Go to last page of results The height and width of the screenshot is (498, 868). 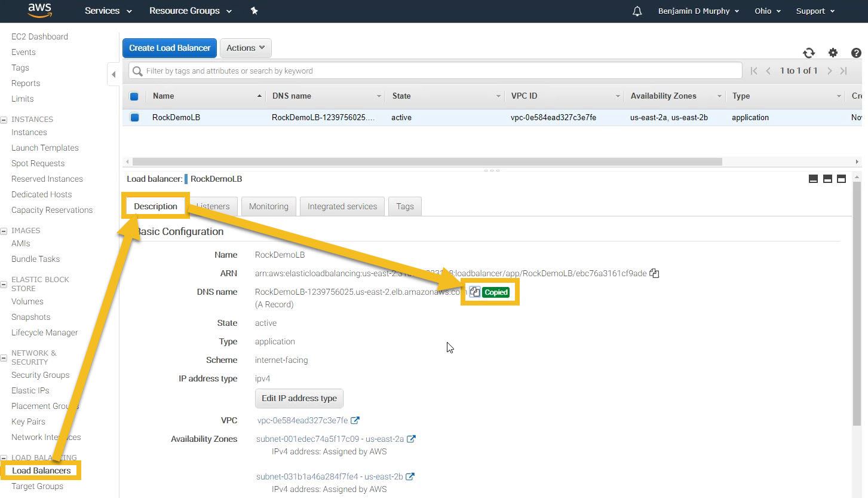coord(844,71)
